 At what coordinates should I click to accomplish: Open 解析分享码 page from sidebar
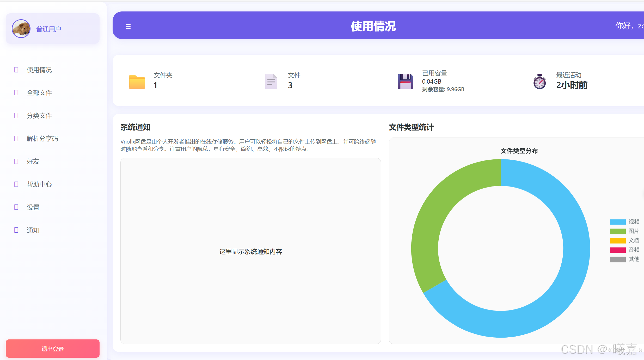pyautogui.click(x=42, y=138)
